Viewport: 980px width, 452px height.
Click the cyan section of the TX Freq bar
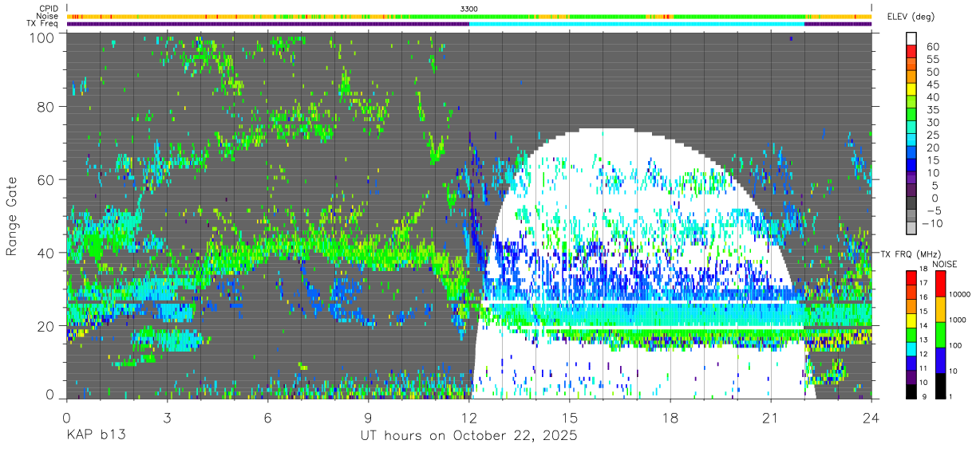pyautogui.click(x=637, y=24)
